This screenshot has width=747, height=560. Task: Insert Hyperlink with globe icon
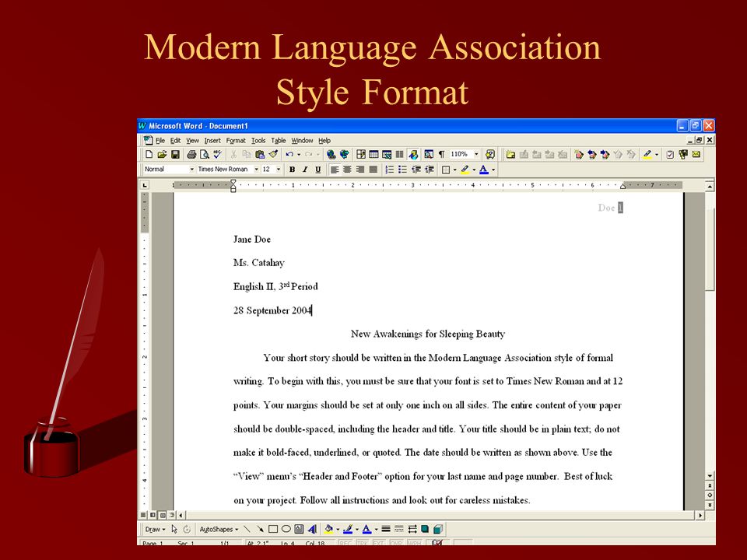click(x=331, y=154)
